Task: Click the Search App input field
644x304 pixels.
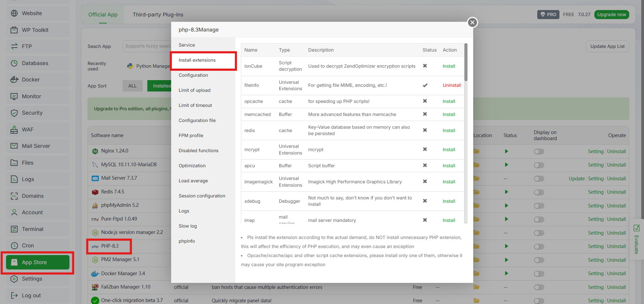Action: pos(147,46)
